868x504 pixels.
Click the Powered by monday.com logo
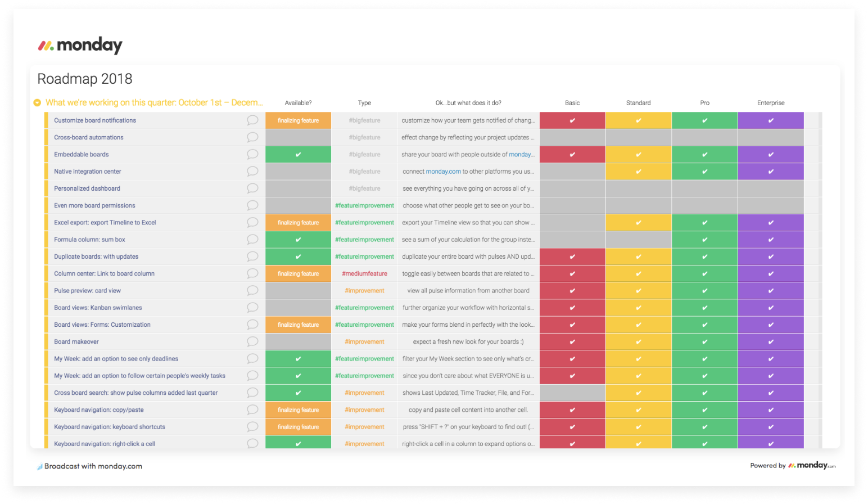pos(812,465)
